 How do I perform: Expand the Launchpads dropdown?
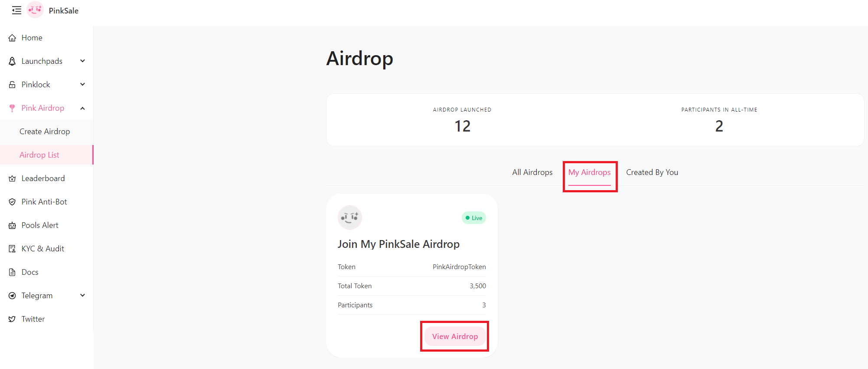82,61
